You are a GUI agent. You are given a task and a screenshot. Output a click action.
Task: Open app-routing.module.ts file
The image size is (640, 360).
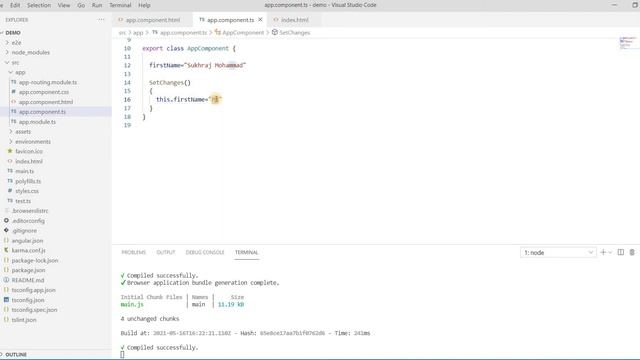point(48,82)
